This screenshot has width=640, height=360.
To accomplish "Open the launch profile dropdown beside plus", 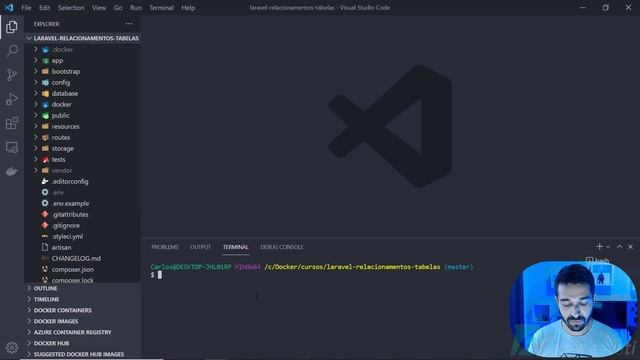I will (x=608, y=247).
